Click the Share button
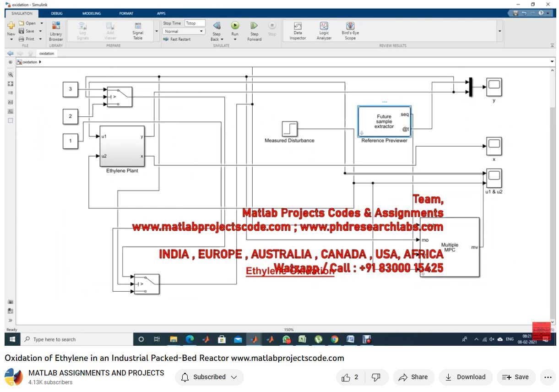 [413, 377]
